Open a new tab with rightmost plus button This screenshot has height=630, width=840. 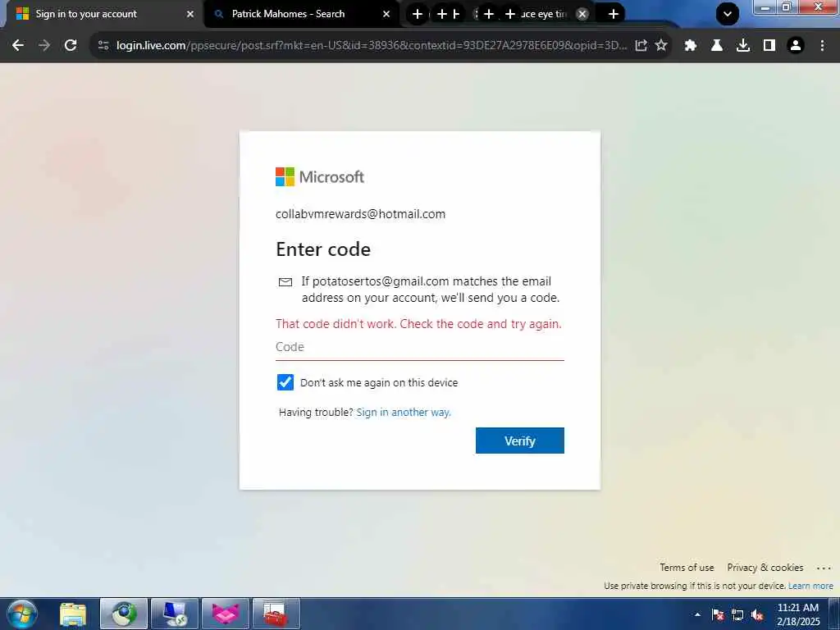pyautogui.click(x=614, y=14)
